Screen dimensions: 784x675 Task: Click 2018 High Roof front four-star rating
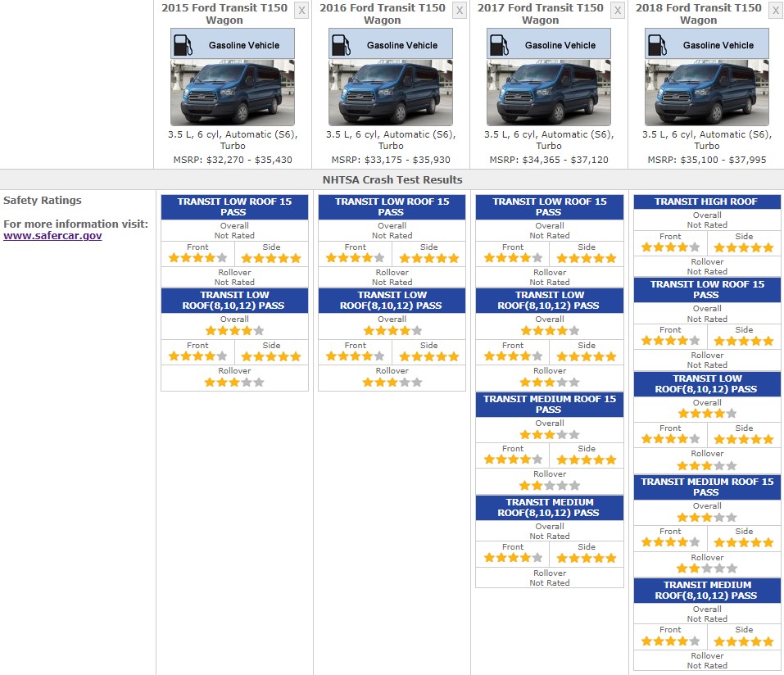670,247
